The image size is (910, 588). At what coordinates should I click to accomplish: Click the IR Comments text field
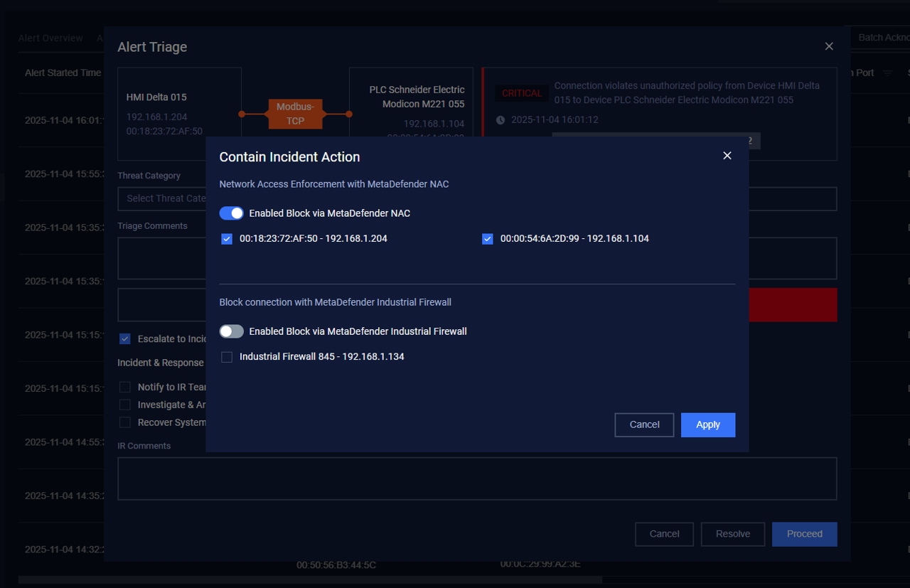click(476, 478)
